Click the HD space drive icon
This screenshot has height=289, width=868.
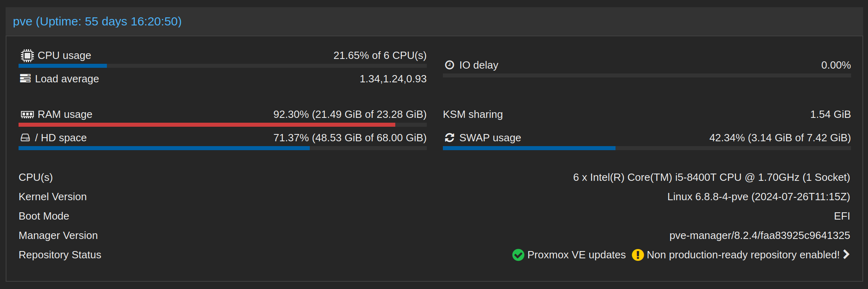pos(25,138)
